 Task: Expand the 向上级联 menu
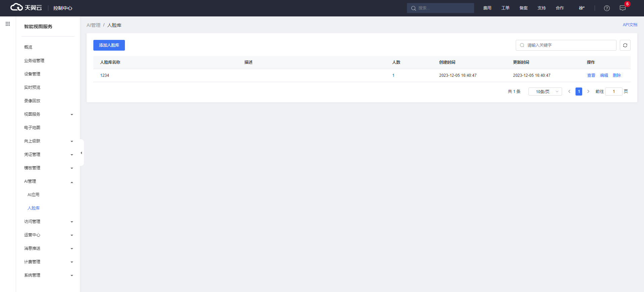tap(48, 141)
